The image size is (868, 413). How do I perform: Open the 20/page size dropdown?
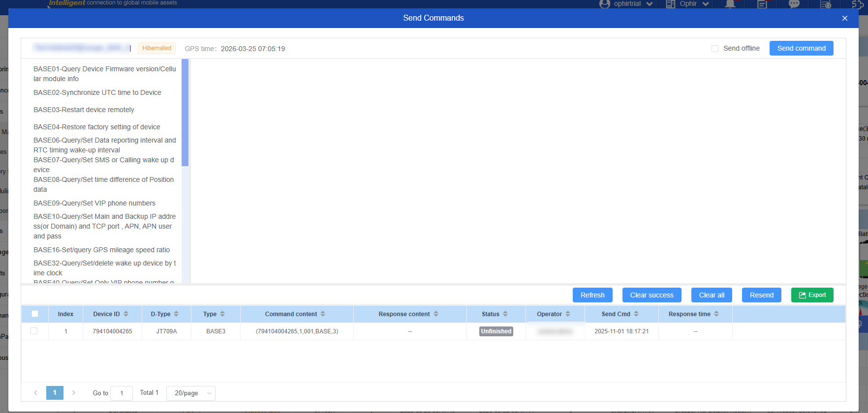point(191,393)
